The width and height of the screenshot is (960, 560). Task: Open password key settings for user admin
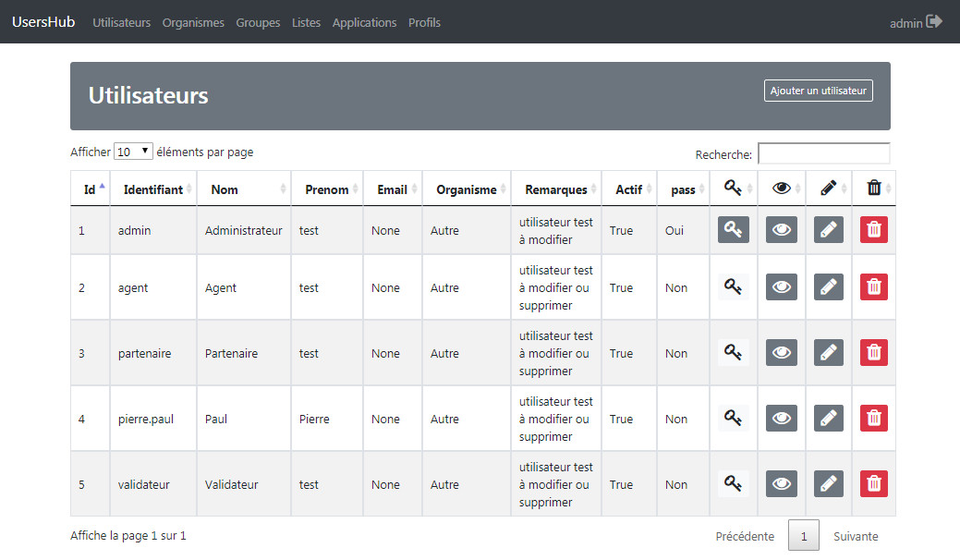(x=733, y=229)
